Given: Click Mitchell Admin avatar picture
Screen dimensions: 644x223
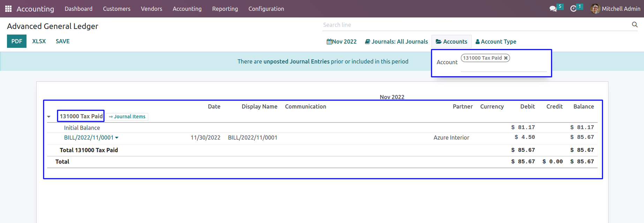Looking at the screenshot, I should [x=595, y=9].
